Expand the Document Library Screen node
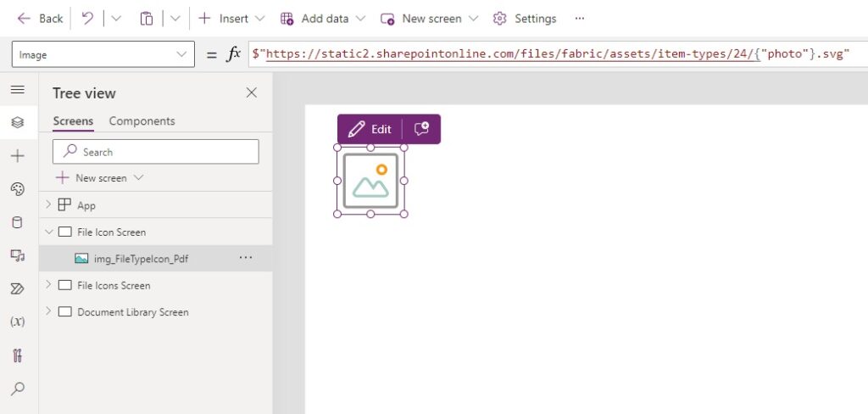Image resolution: width=868 pixels, height=414 pixels. tap(48, 311)
